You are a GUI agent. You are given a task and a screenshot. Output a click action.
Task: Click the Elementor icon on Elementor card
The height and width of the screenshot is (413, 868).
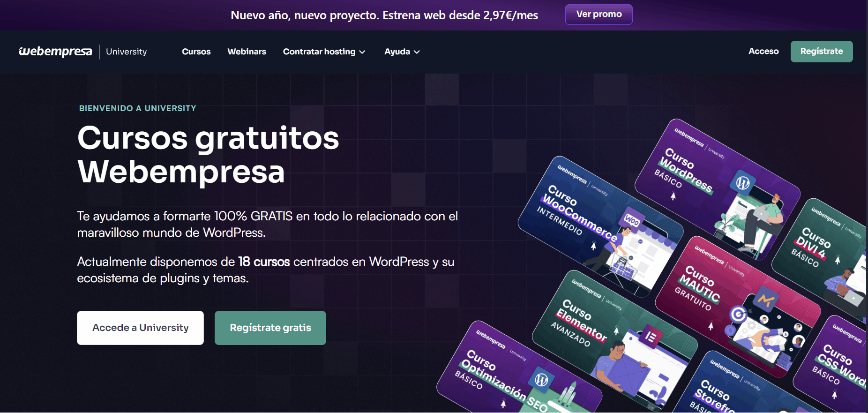point(651,336)
